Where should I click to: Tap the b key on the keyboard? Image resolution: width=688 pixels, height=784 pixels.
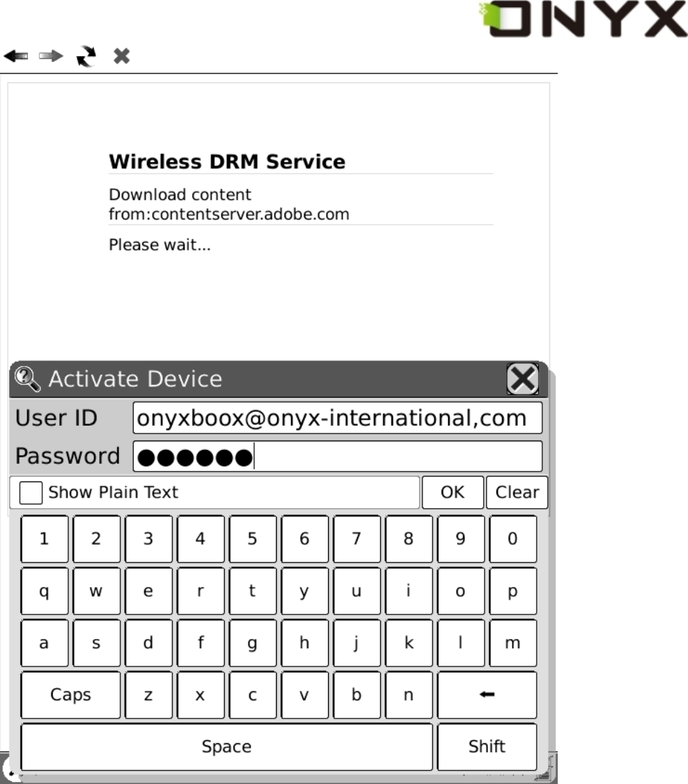pos(357,695)
